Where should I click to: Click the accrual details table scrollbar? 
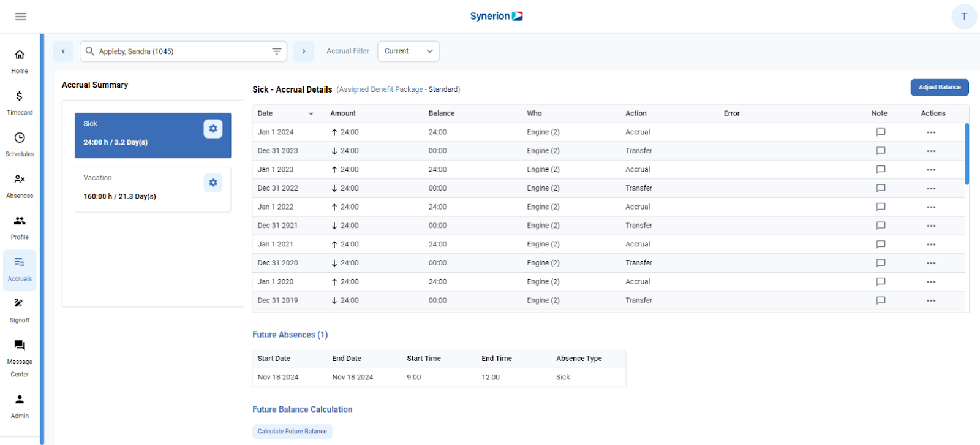click(967, 154)
